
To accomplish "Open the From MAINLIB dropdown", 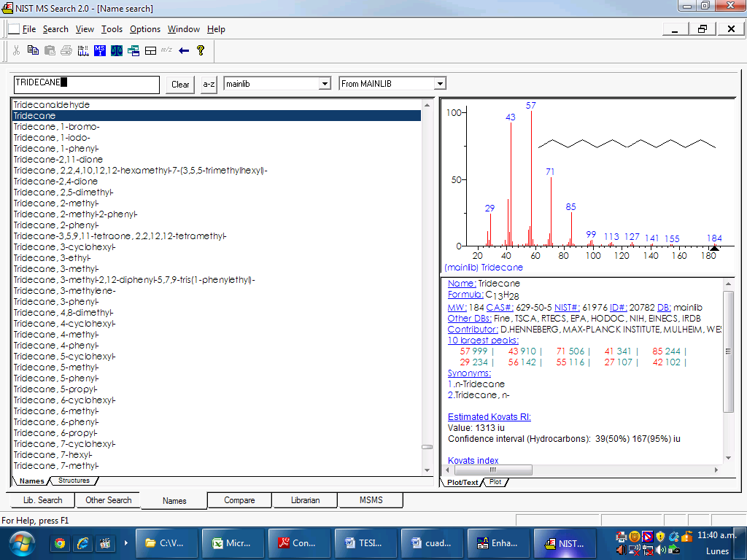I will [x=440, y=84].
